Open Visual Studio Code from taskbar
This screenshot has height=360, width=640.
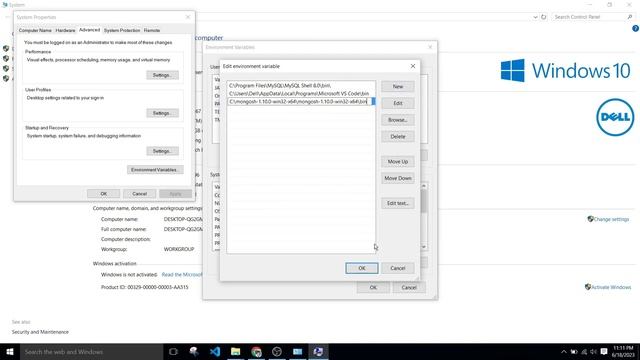click(x=215, y=351)
